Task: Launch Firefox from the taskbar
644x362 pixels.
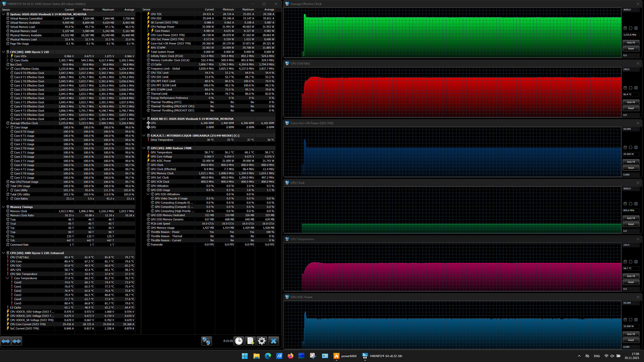Action: click(x=290, y=356)
